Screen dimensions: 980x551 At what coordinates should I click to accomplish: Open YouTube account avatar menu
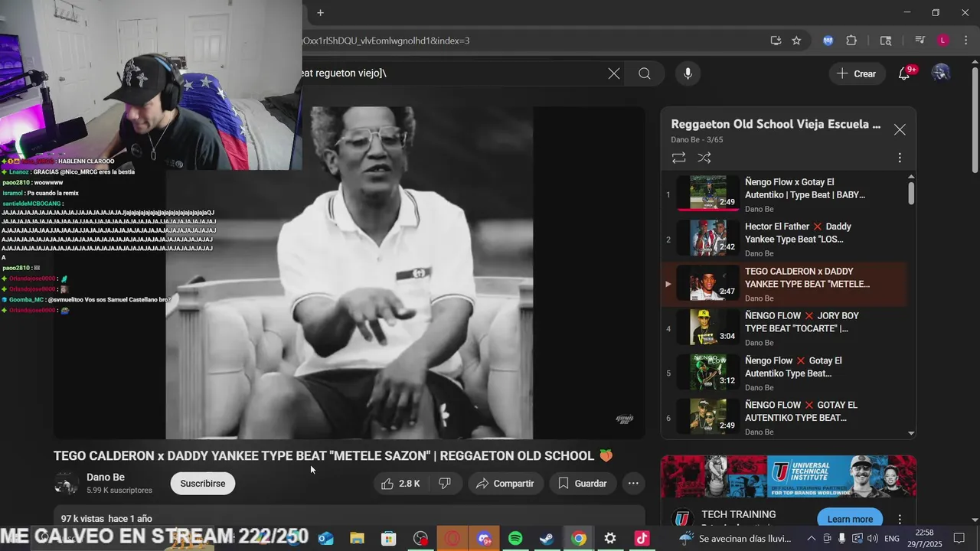point(941,73)
